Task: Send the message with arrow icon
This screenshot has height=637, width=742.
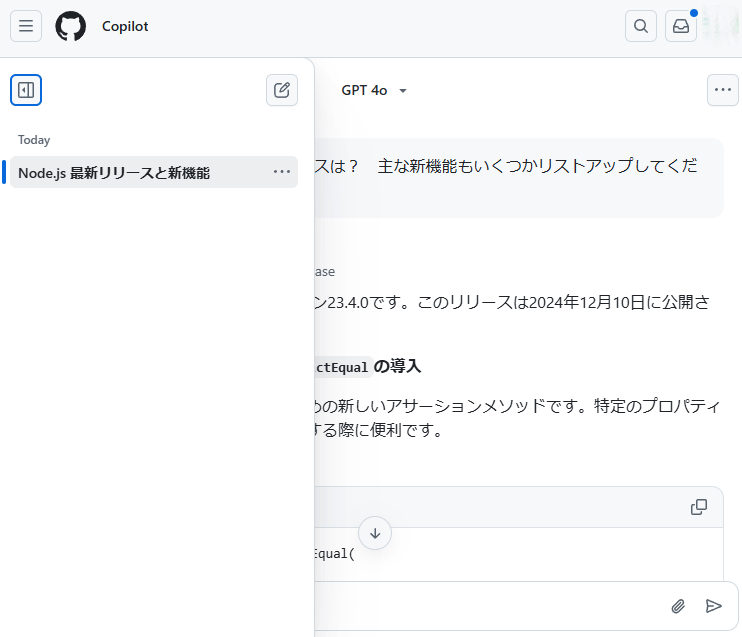Action: (713, 606)
